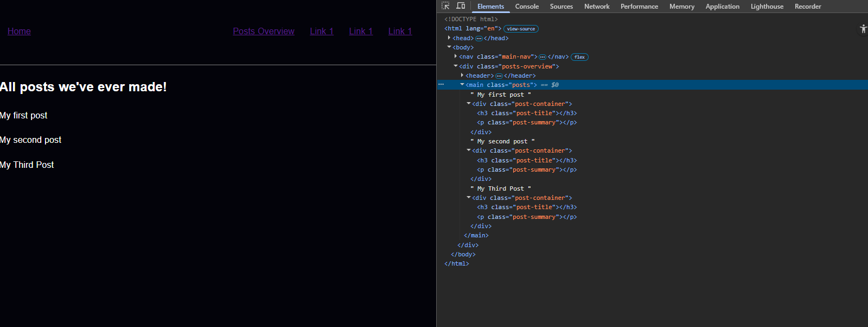Select the h3 post-title under My first post
Screen dimensions: 868x327
coord(527,113)
